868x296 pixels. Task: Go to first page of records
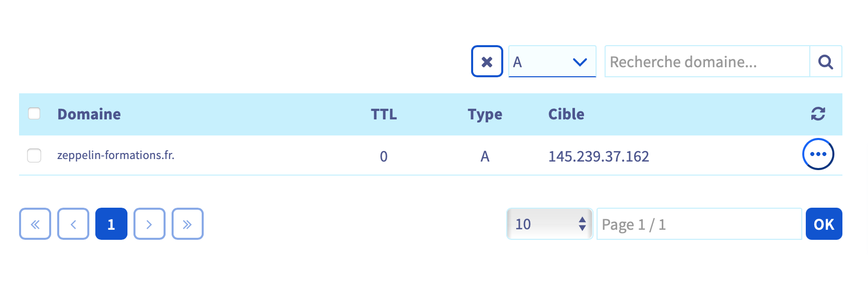pyautogui.click(x=35, y=224)
